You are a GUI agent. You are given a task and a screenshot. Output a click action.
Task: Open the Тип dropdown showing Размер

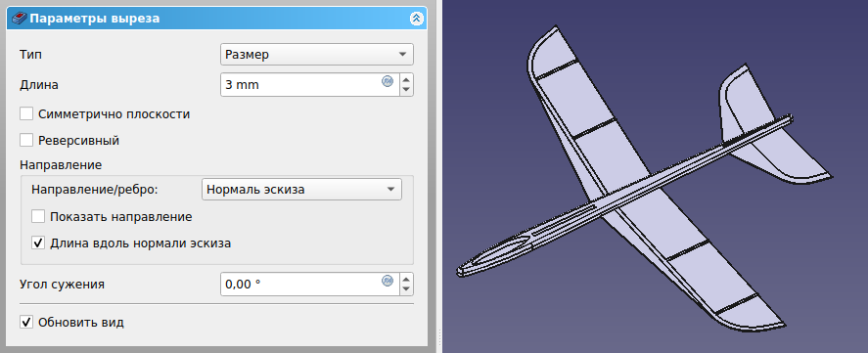(x=317, y=54)
